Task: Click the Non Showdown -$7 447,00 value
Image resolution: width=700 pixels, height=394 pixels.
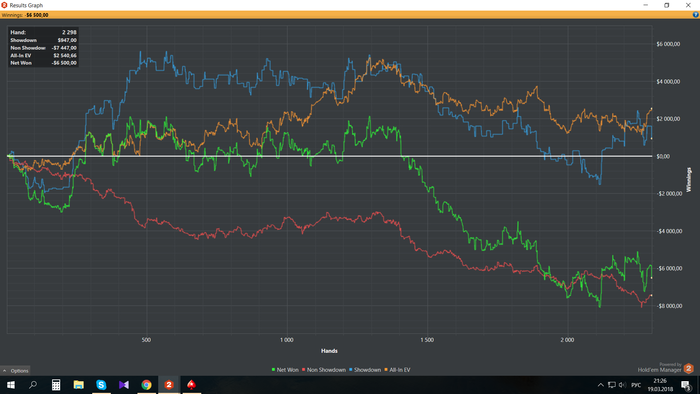Action: pos(64,48)
